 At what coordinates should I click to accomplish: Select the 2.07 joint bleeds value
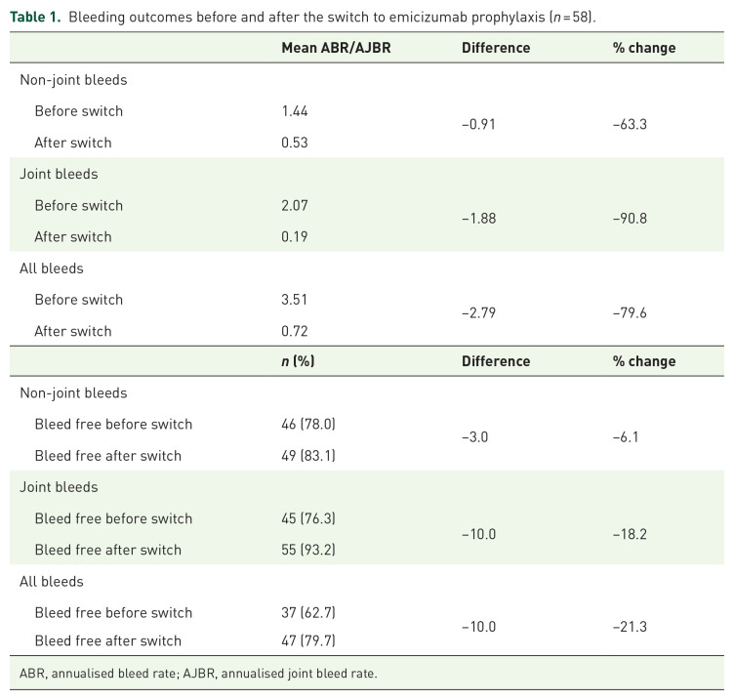point(296,205)
